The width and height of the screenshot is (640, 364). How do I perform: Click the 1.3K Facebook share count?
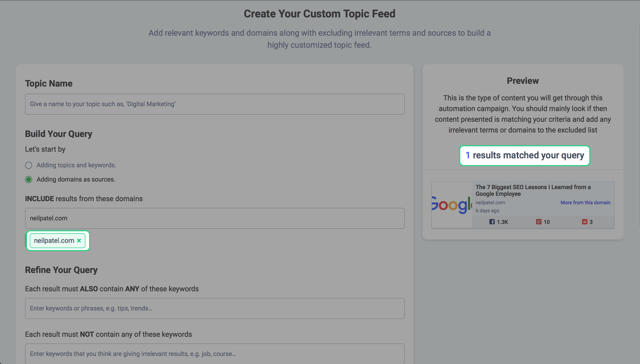502,222
